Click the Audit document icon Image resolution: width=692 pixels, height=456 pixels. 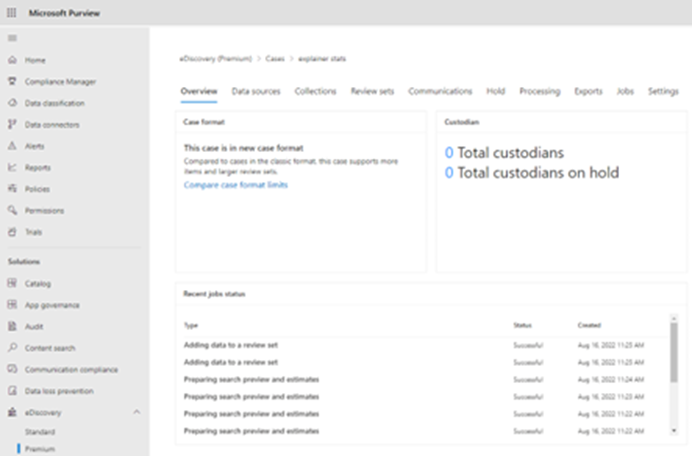(12, 326)
